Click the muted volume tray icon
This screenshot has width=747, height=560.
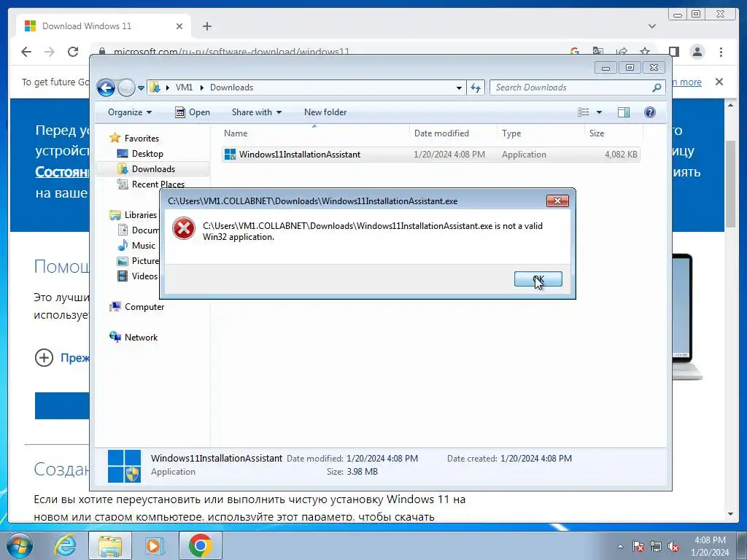[673, 546]
